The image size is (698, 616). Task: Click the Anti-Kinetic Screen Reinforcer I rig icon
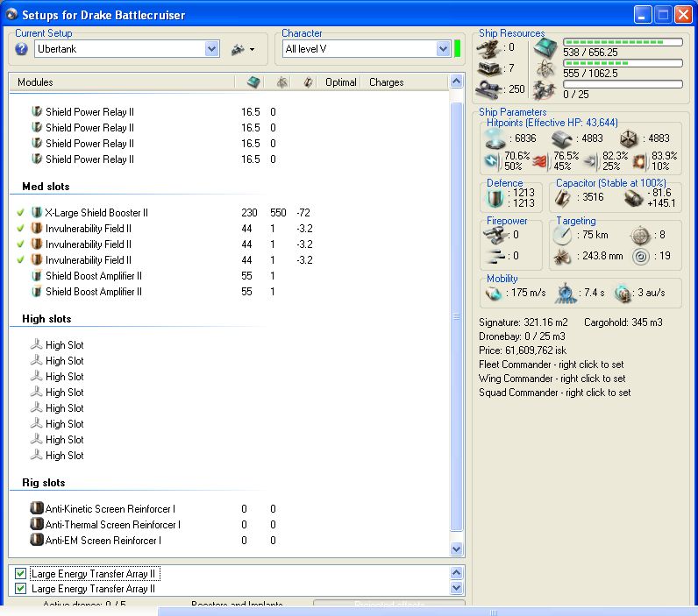[x=37, y=508]
